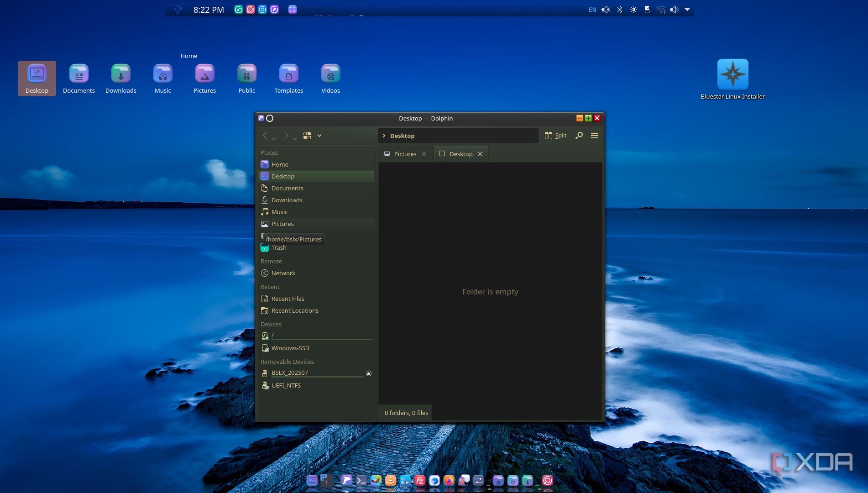Toggle the keep-above circle button in titlebar
This screenshot has height=493, width=868.
pos(270,118)
